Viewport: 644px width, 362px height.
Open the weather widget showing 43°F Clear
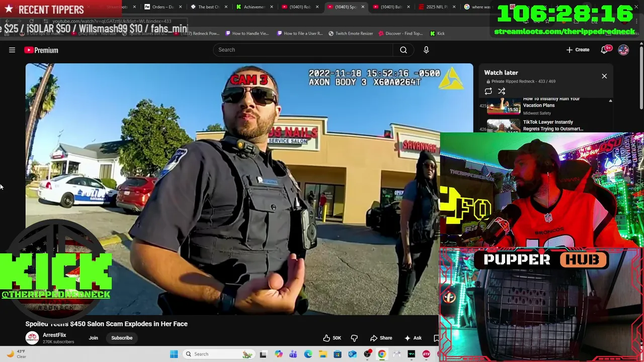[15, 354]
